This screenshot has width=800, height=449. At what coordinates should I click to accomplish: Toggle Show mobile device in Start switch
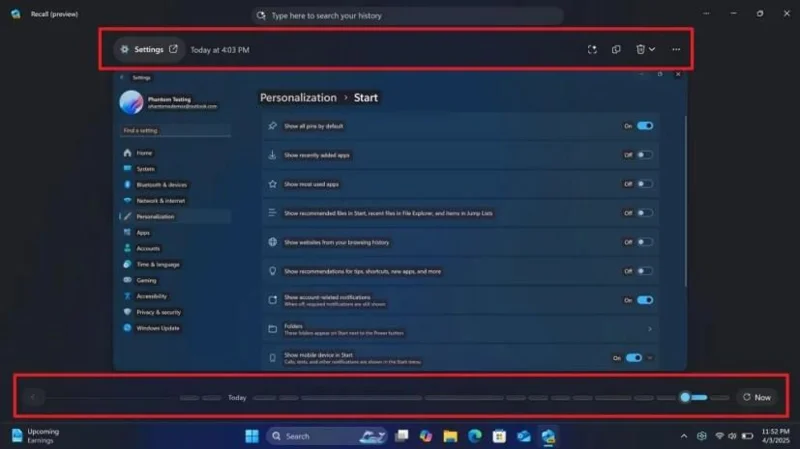(634, 358)
